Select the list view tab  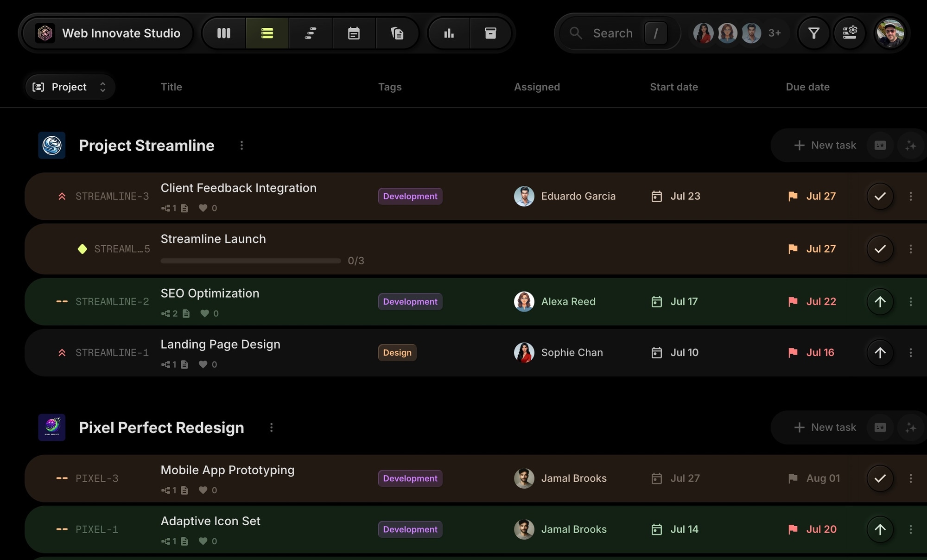click(267, 33)
